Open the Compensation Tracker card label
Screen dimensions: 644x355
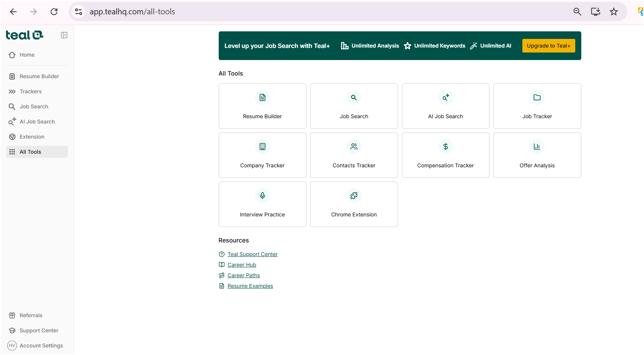446,165
